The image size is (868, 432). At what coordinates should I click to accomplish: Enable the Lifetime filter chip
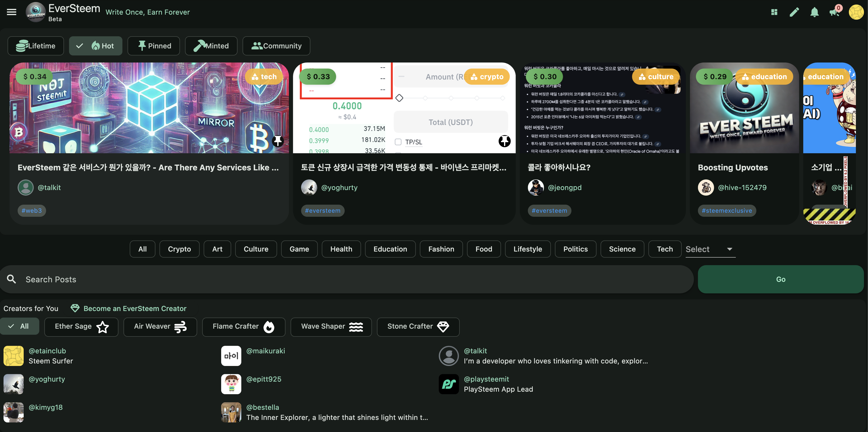(36, 46)
